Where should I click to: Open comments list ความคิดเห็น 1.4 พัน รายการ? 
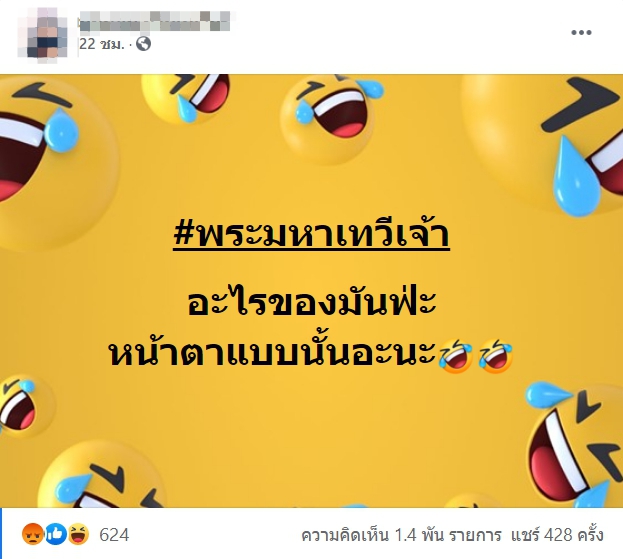401,535
